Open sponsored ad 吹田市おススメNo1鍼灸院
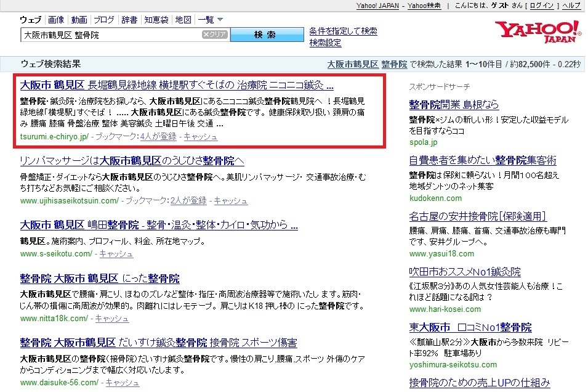Screen dimensions: 588x392 coord(465,272)
